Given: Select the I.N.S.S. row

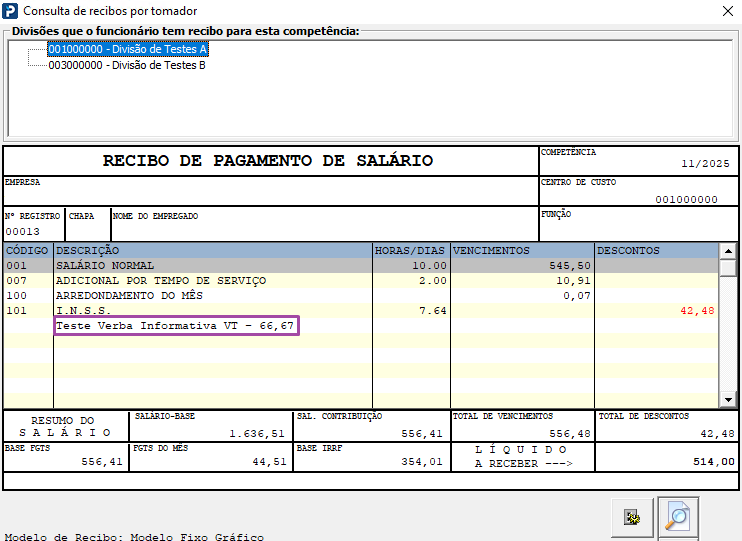Looking at the screenshot, I should [361, 311].
